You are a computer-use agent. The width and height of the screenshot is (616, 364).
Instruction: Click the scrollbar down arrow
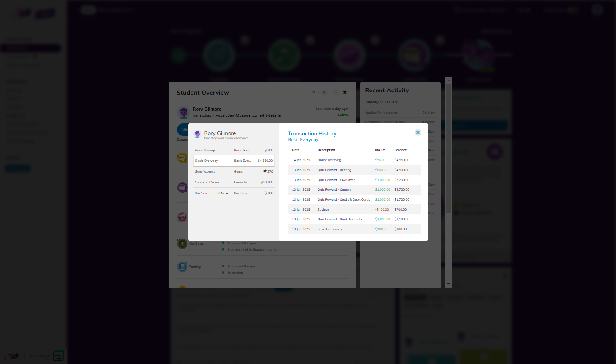tap(449, 284)
